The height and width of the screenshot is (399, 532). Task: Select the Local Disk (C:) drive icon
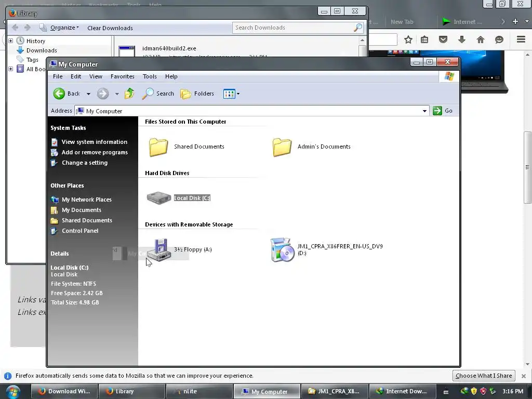(x=158, y=198)
